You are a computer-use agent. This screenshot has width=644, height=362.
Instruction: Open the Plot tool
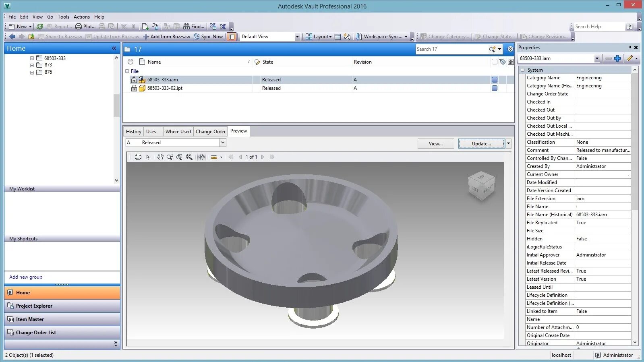[85, 27]
